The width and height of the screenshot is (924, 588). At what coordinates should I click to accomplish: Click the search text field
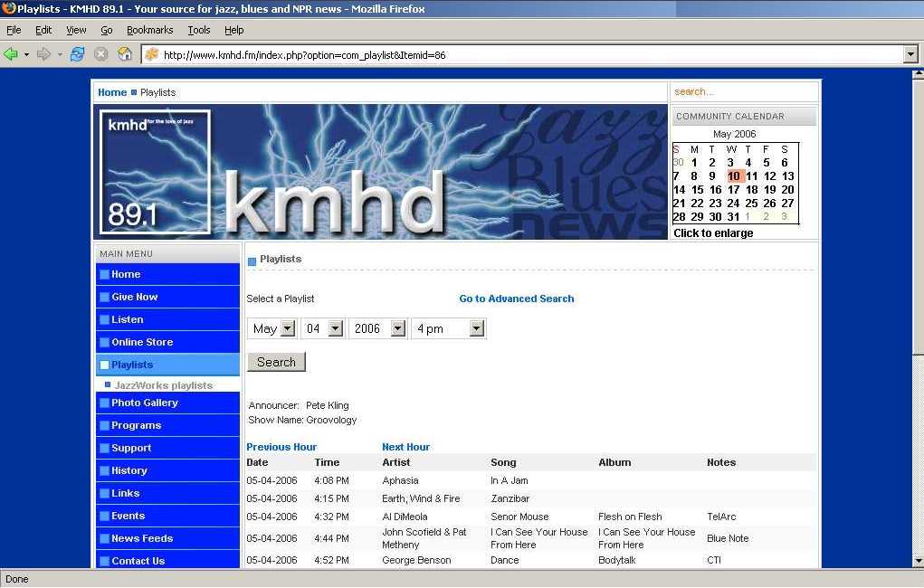tap(742, 91)
